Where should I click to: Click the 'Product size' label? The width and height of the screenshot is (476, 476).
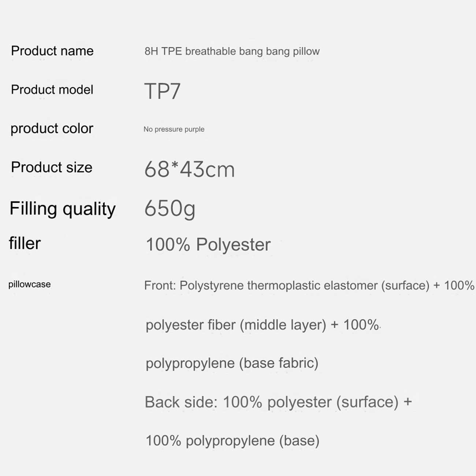click(x=52, y=167)
